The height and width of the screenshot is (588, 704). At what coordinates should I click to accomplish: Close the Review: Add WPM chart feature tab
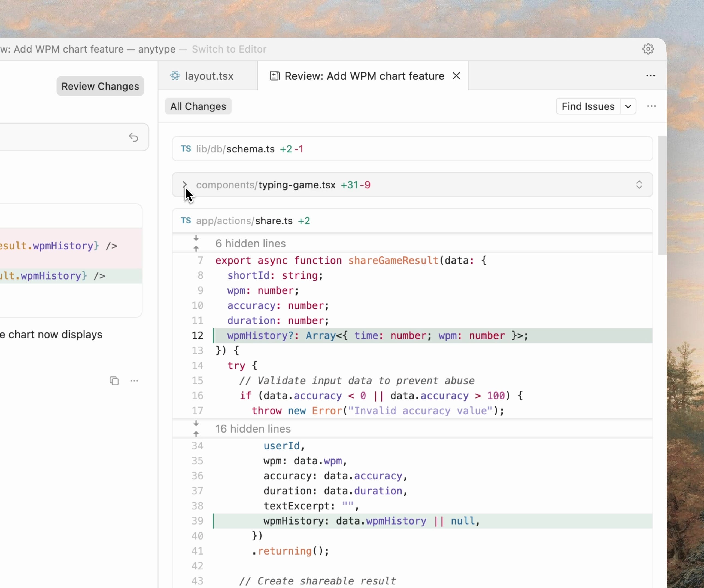point(456,76)
